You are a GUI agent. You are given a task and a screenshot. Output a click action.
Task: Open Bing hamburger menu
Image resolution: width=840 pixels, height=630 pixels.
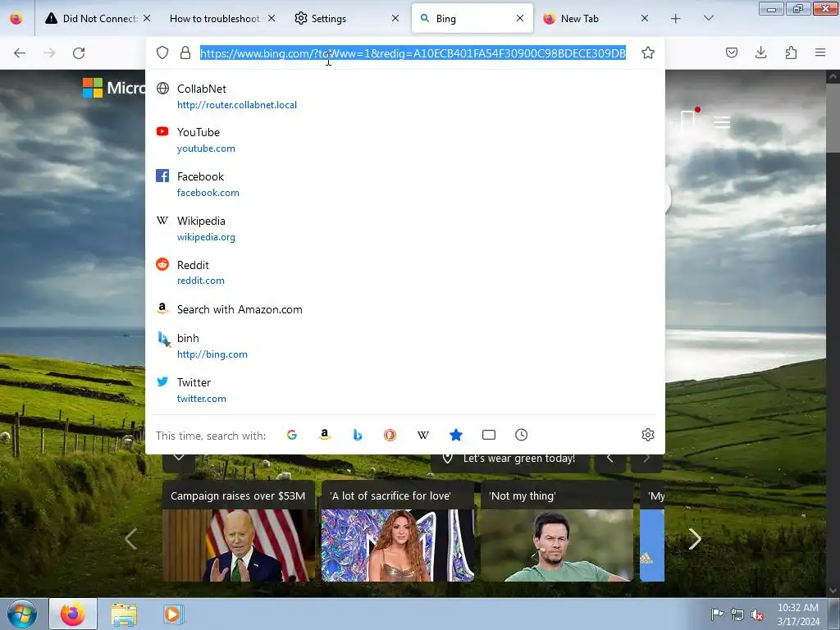722,122
